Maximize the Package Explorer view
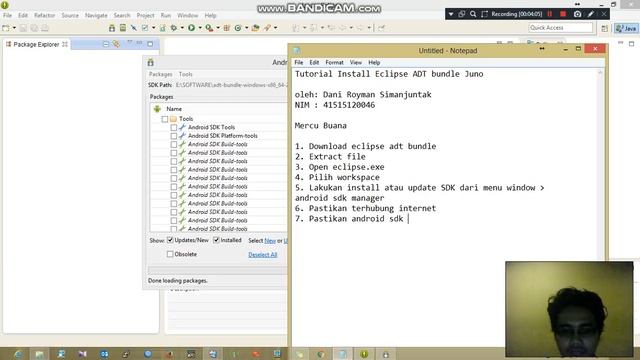The width and height of the screenshot is (640, 360). pyautogui.click(x=150, y=43)
